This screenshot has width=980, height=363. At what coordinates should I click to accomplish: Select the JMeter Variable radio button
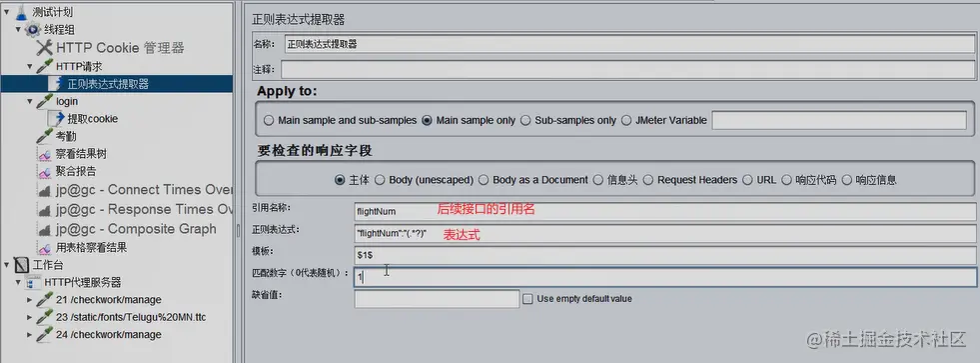point(626,120)
